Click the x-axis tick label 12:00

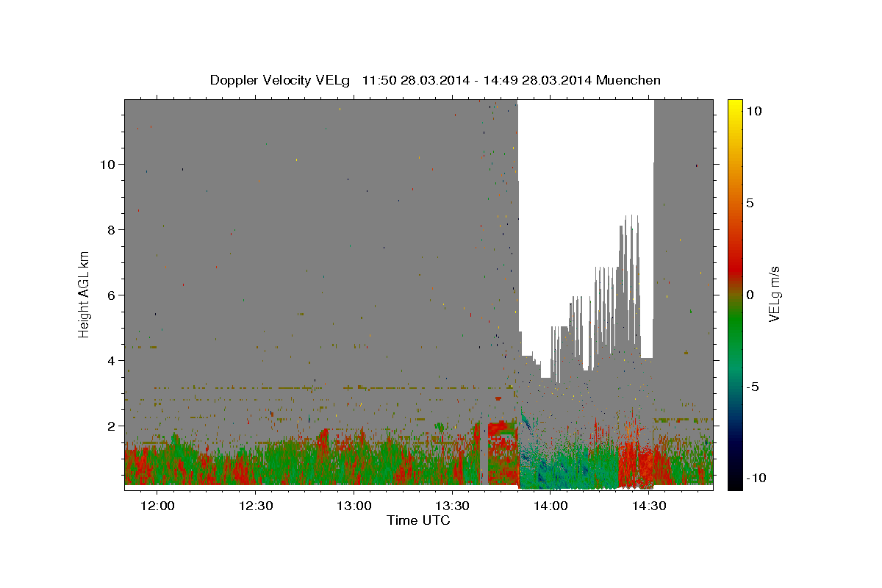[x=157, y=506]
